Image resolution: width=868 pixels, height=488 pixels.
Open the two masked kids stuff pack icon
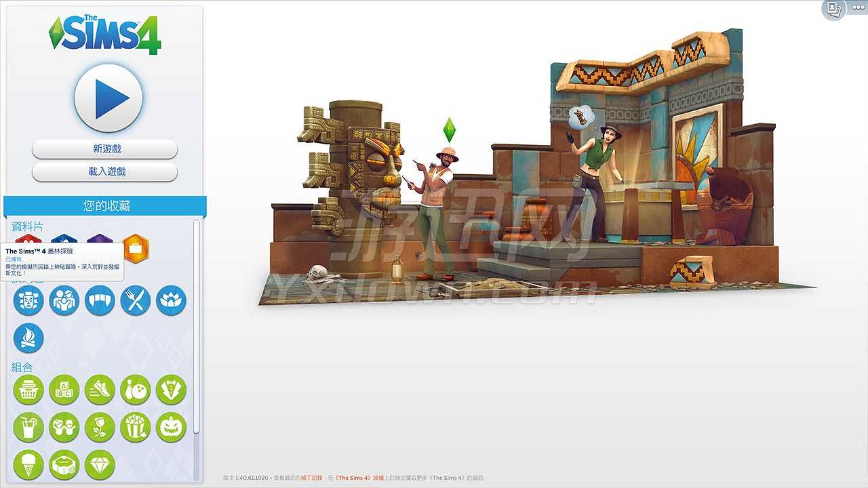[64, 428]
